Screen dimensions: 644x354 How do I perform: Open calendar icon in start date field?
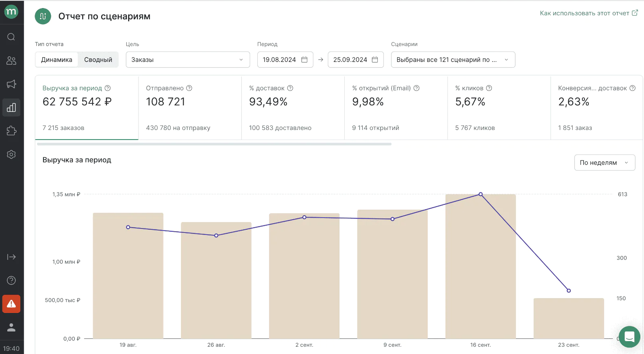(304, 60)
